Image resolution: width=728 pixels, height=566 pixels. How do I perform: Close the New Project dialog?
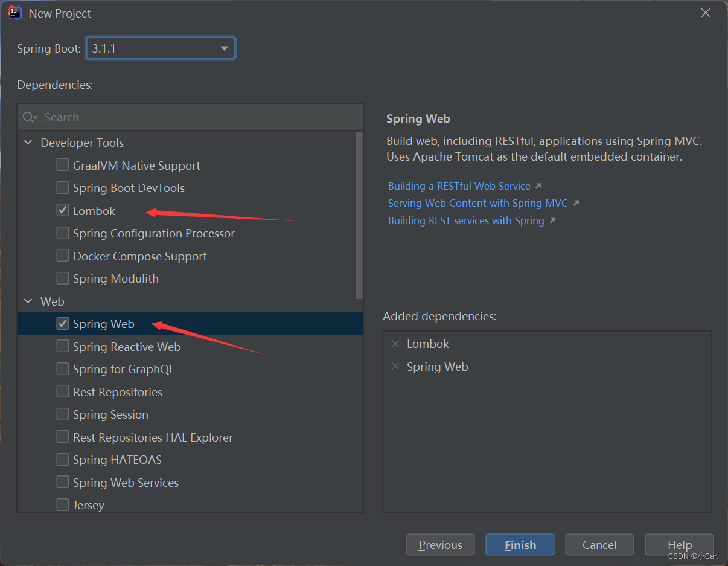705,13
